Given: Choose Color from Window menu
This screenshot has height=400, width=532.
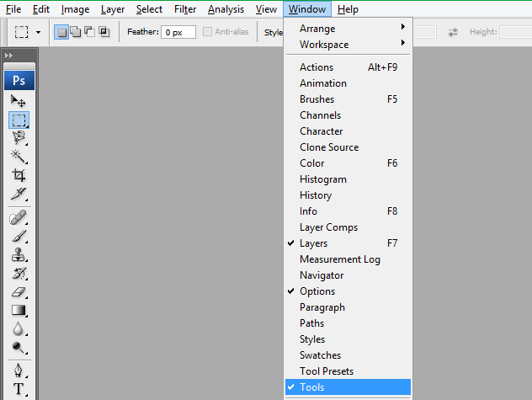Looking at the screenshot, I should (x=348, y=163).
